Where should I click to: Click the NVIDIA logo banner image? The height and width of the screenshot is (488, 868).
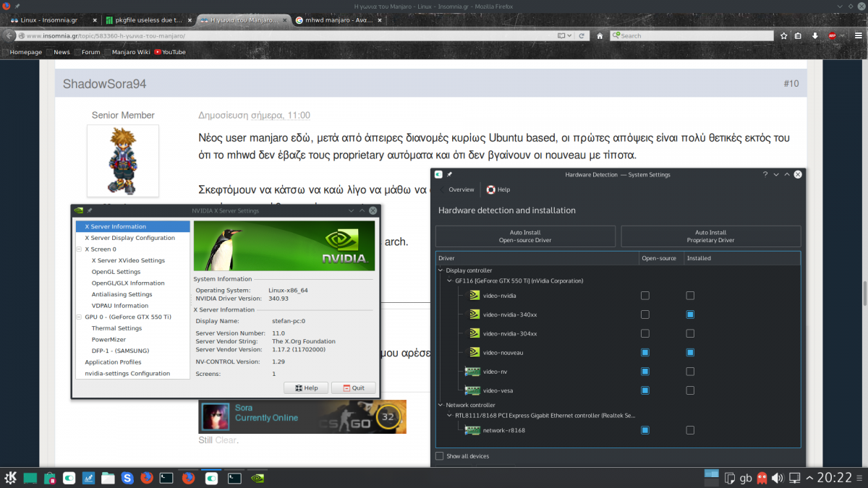pyautogui.click(x=284, y=246)
